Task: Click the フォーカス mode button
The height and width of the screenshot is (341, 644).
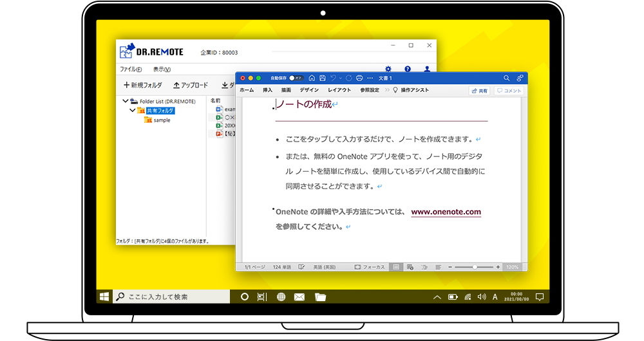Action: coord(370,267)
